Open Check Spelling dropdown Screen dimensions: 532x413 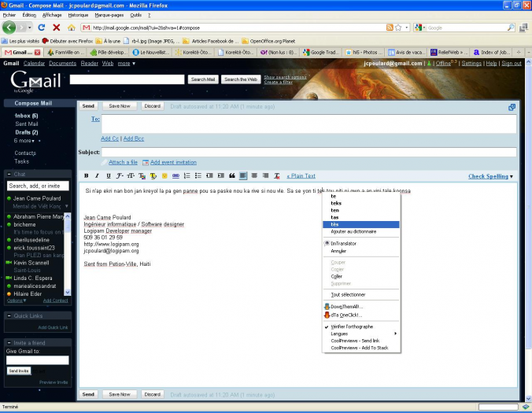tap(490, 176)
